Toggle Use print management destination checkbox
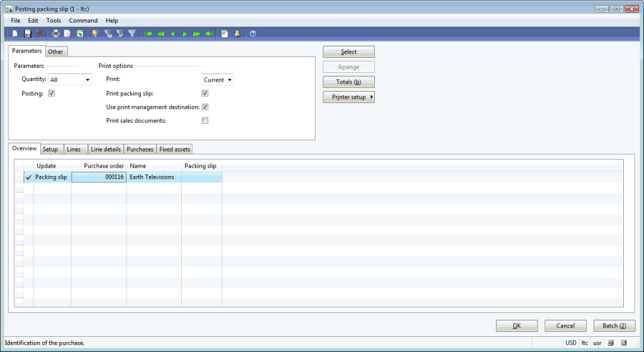The width and height of the screenshot is (644, 352). point(205,107)
